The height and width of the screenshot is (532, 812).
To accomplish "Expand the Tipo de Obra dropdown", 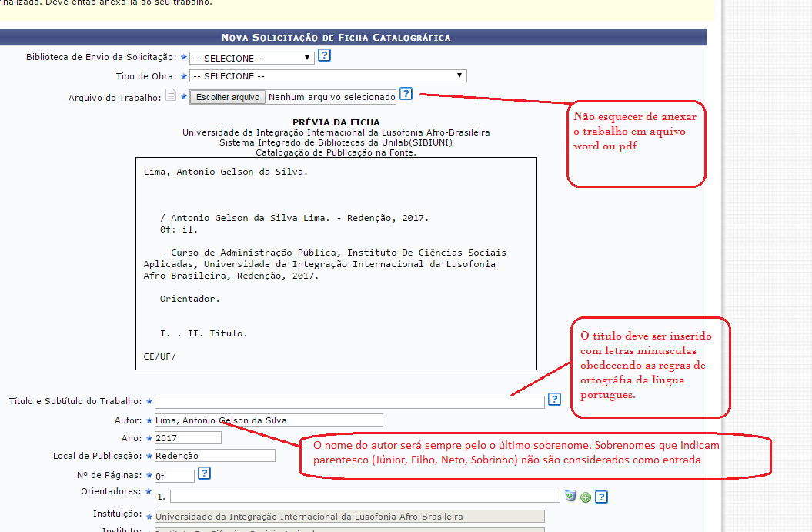I will tap(328, 76).
